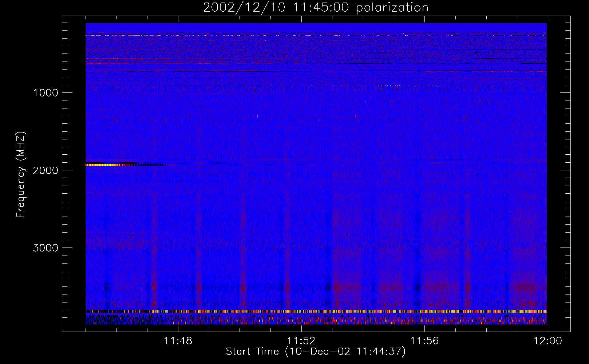Select the Start Time axis caption
Image resolution: width=589 pixels, height=364 pixels.
[x=316, y=352]
